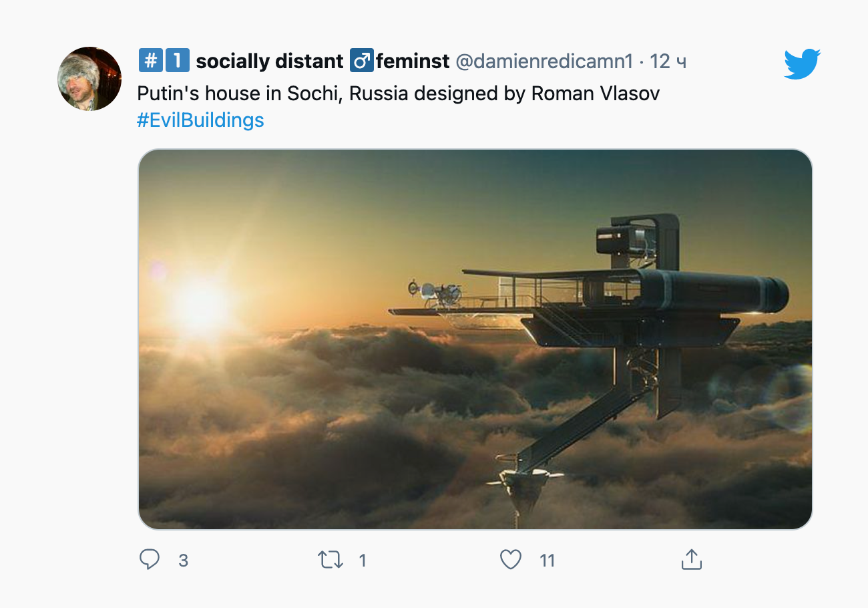Image resolution: width=868 pixels, height=608 pixels.
Task: Click the word "feminst" in the display name
Action: click(x=413, y=61)
